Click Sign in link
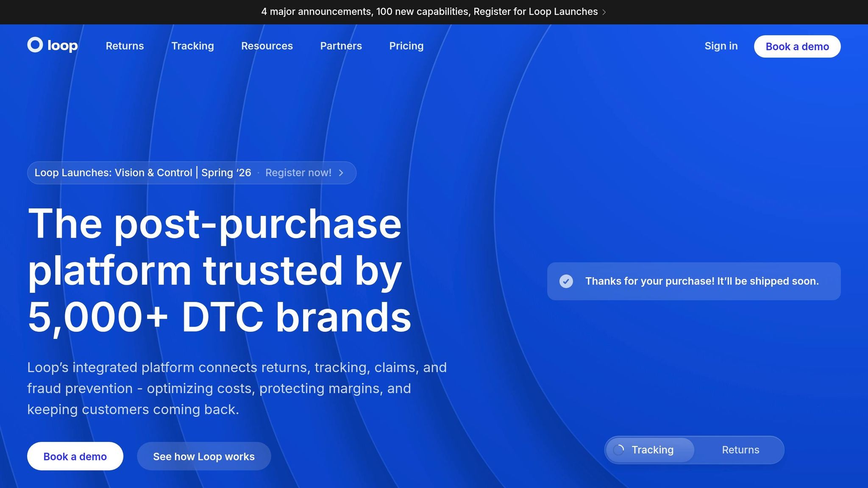The width and height of the screenshot is (868, 488). click(x=721, y=46)
